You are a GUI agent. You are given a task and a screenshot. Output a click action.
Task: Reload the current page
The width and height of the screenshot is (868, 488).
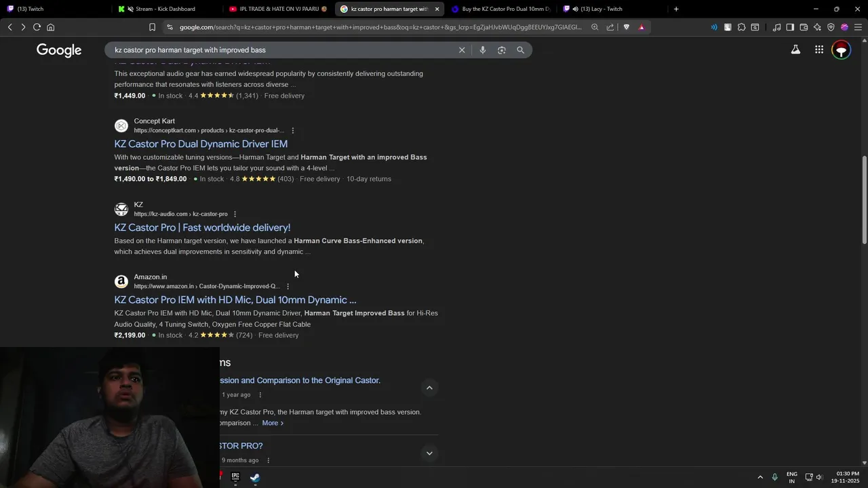[37, 27]
